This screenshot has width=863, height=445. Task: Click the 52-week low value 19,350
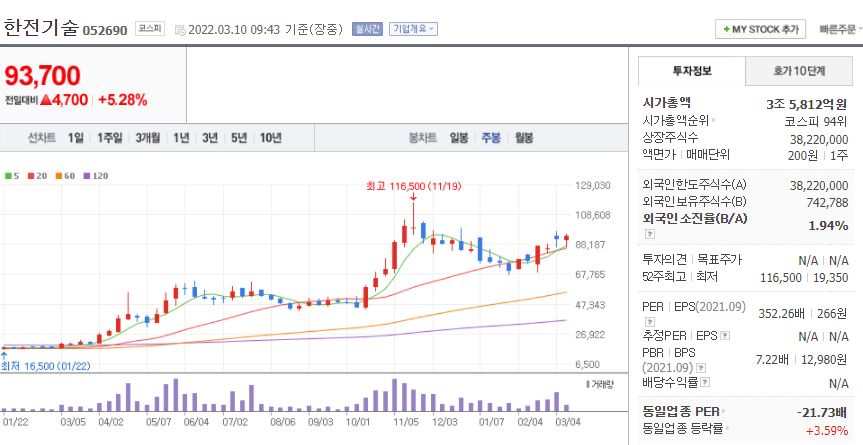831,278
